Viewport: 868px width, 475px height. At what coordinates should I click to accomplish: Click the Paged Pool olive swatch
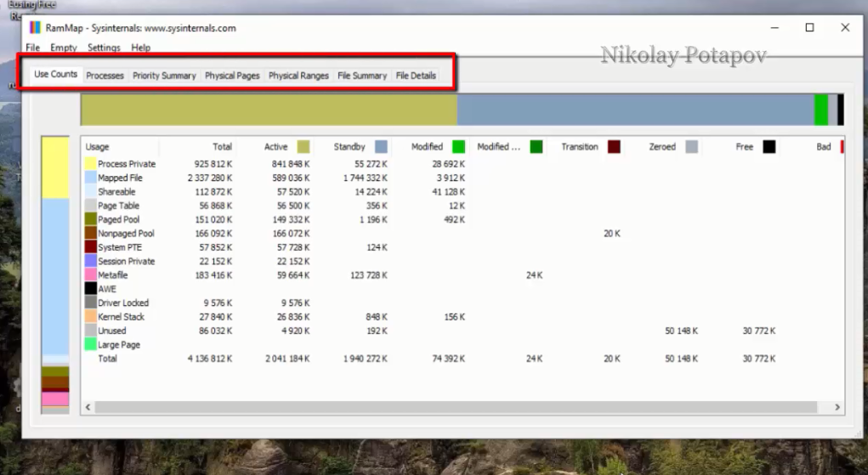[90, 219]
